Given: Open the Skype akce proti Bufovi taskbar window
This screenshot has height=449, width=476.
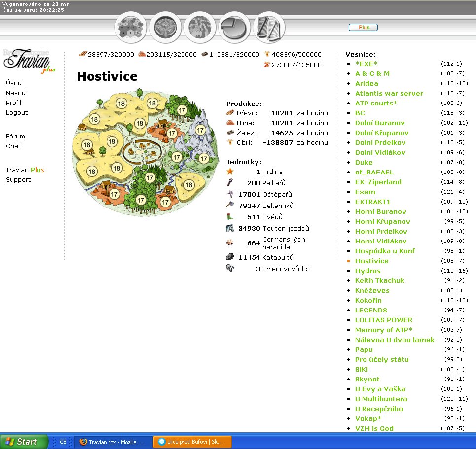Looking at the screenshot, I should tap(192, 442).
